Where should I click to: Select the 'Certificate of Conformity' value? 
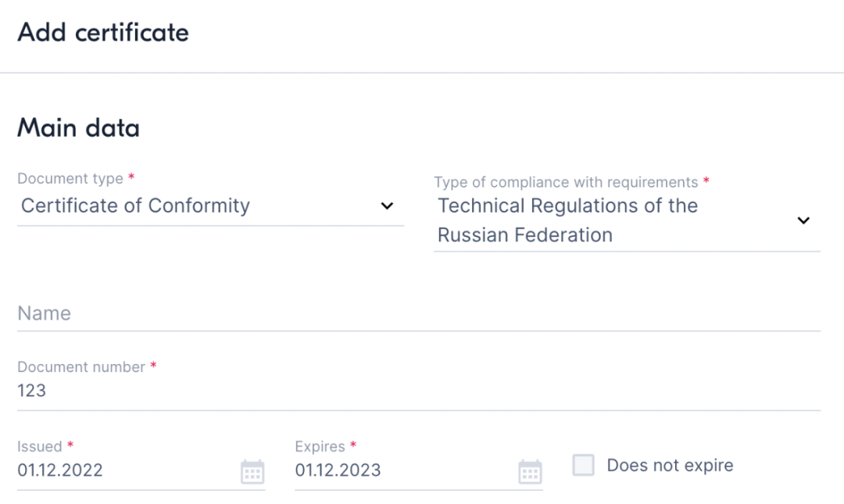point(135,206)
